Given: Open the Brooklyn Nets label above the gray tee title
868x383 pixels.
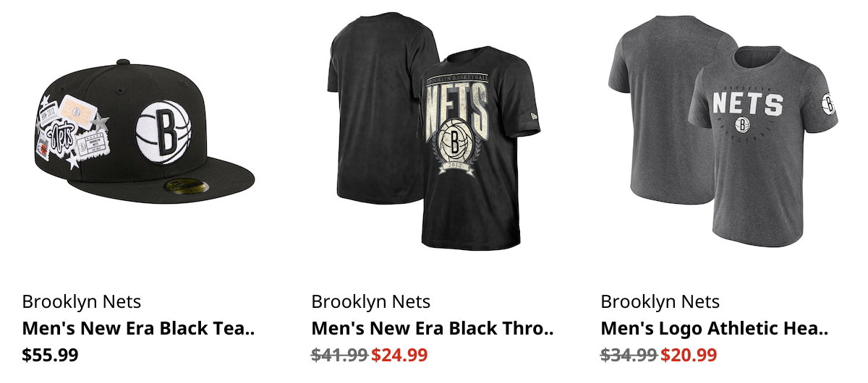Looking at the screenshot, I should (x=660, y=301).
